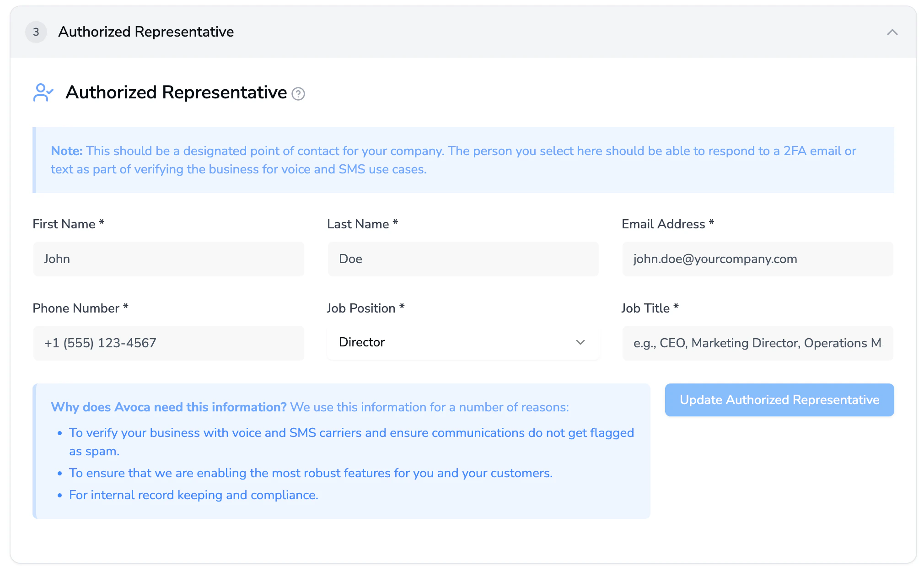Click into the Last Name field
Screen dimensions: 924x572
(x=463, y=259)
